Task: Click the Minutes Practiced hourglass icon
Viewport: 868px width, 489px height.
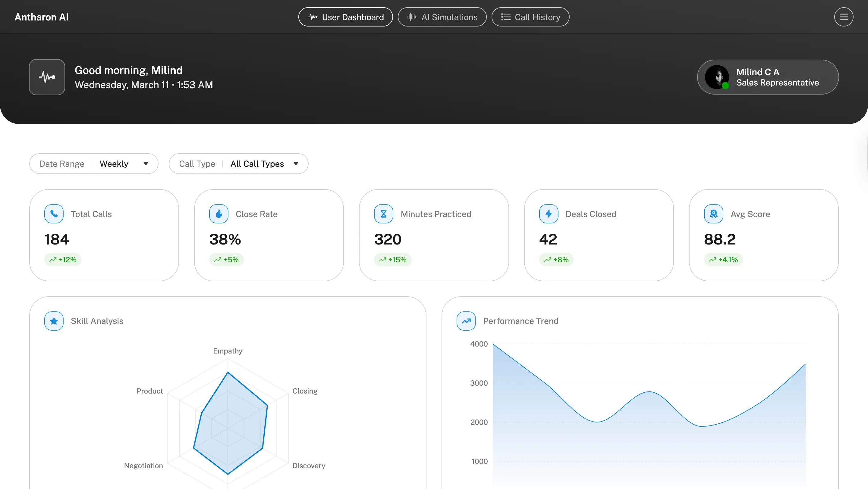Action: [x=383, y=214]
